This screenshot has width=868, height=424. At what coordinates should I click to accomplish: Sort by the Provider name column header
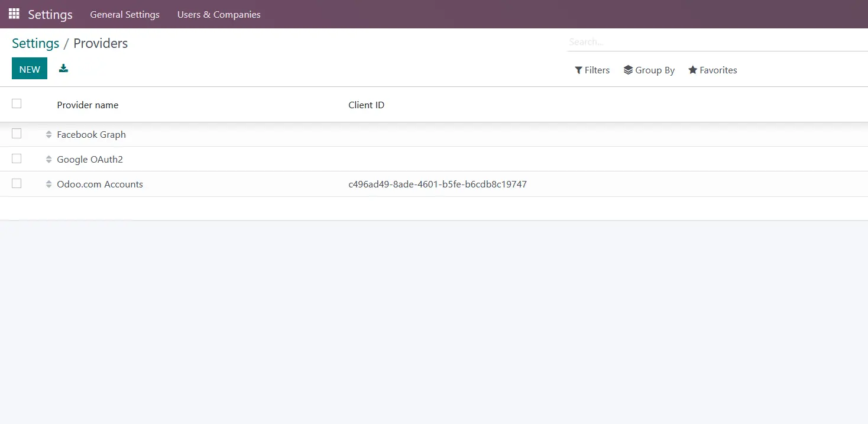tap(88, 105)
